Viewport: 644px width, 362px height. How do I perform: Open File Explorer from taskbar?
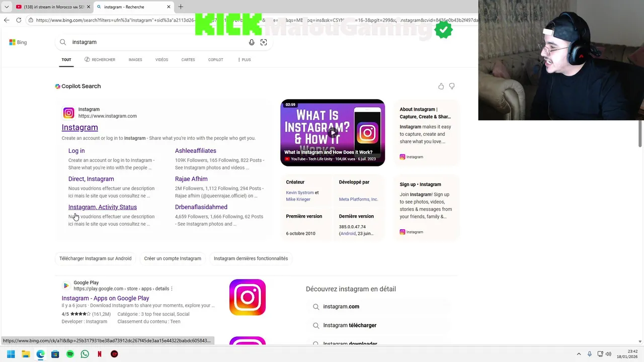coord(26,354)
